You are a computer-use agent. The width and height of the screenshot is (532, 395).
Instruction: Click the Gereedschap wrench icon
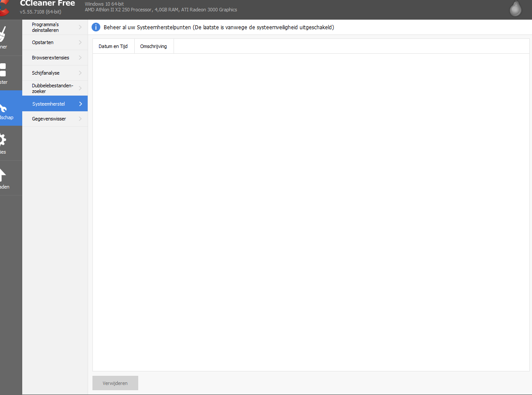[x=3, y=107]
